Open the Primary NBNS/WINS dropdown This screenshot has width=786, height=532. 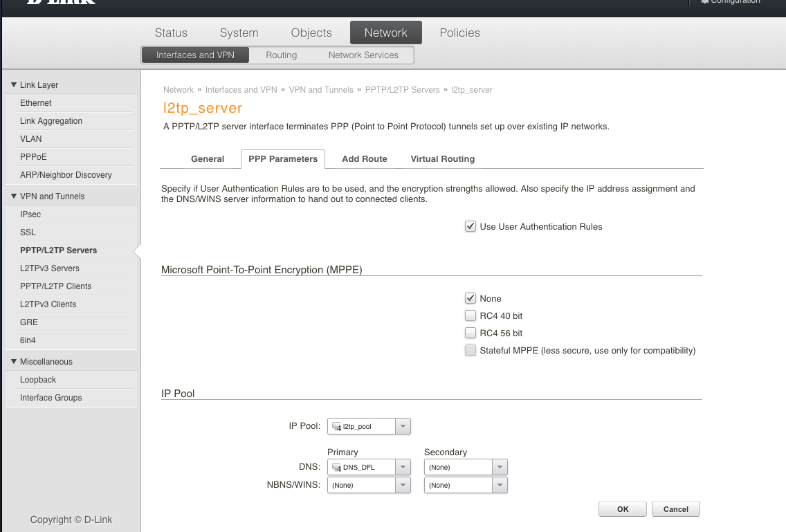[403, 486]
